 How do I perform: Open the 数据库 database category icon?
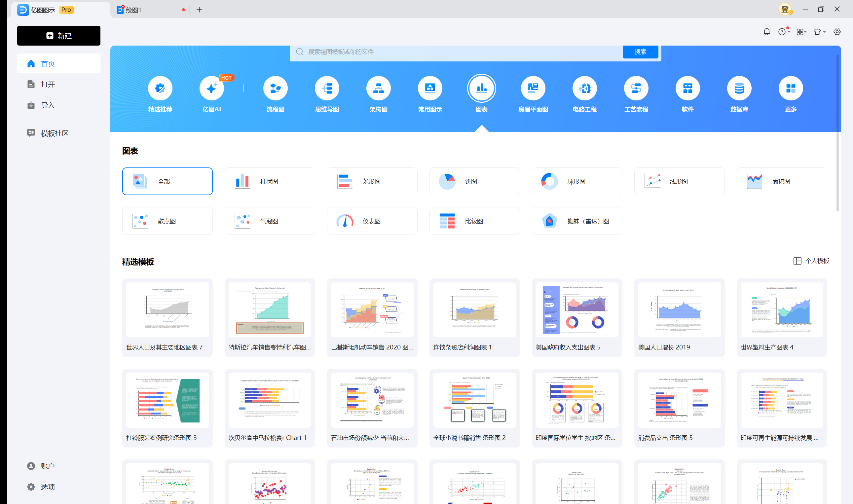tap(739, 89)
